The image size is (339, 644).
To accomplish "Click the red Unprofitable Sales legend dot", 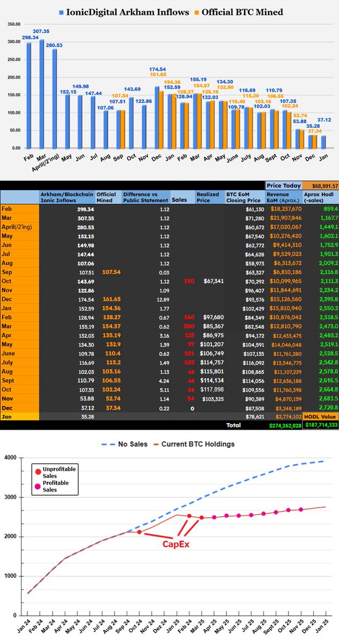I will [39, 472].
